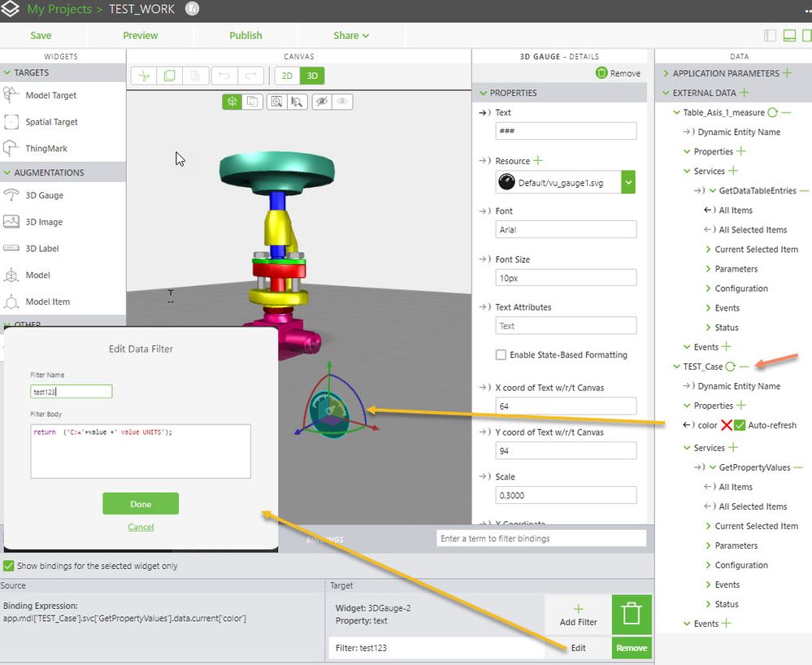Screen dimensions: 812x665
Task: Click the green trash can delete binding icon
Action: pyautogui.click(x=631, y=613)
